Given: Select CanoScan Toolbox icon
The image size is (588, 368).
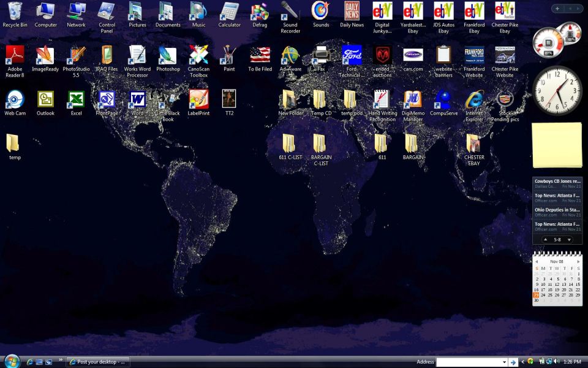Looking at the screenshot, I should coord(198,55).
